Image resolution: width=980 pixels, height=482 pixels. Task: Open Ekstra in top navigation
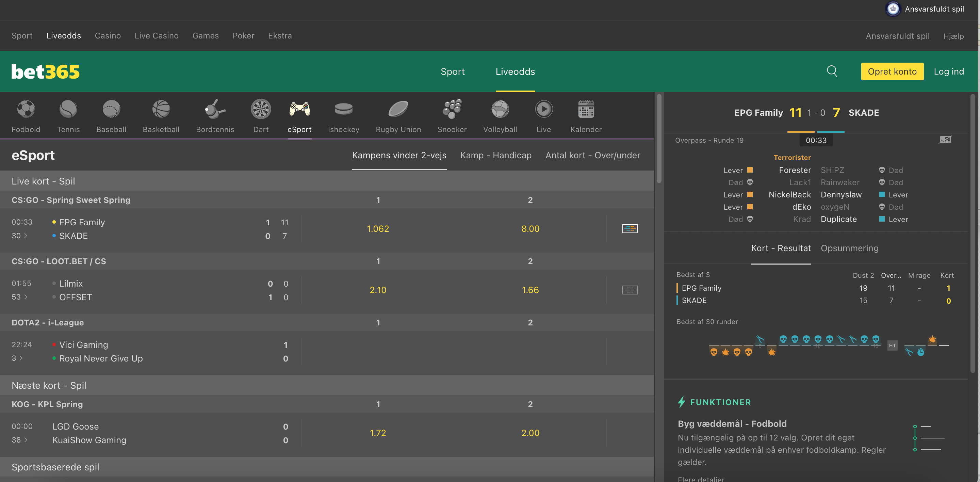click(280, 36)
